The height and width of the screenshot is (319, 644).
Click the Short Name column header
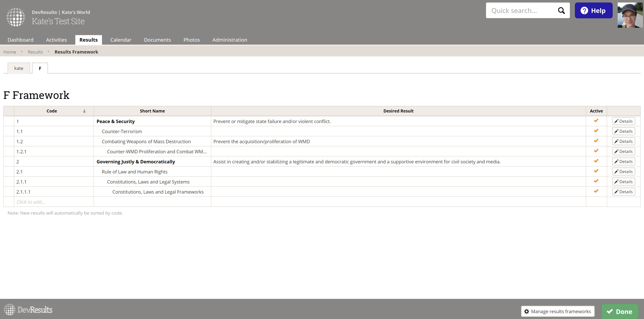point(152,111)
